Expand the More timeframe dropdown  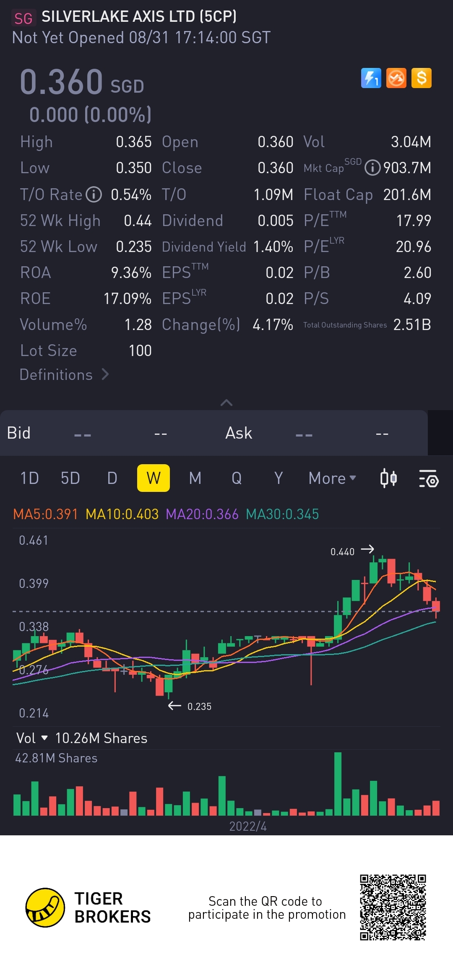pos(332,478)
